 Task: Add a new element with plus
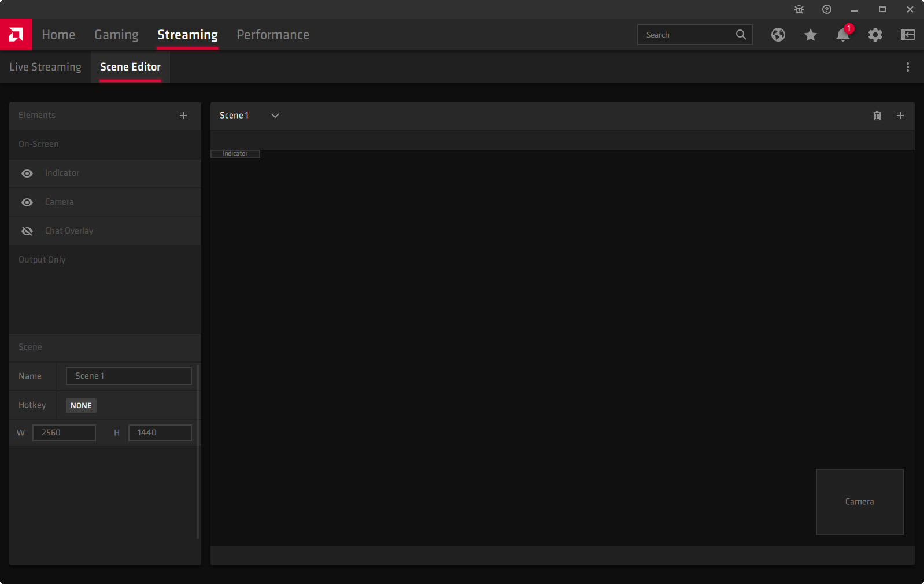tap(183, 116)
